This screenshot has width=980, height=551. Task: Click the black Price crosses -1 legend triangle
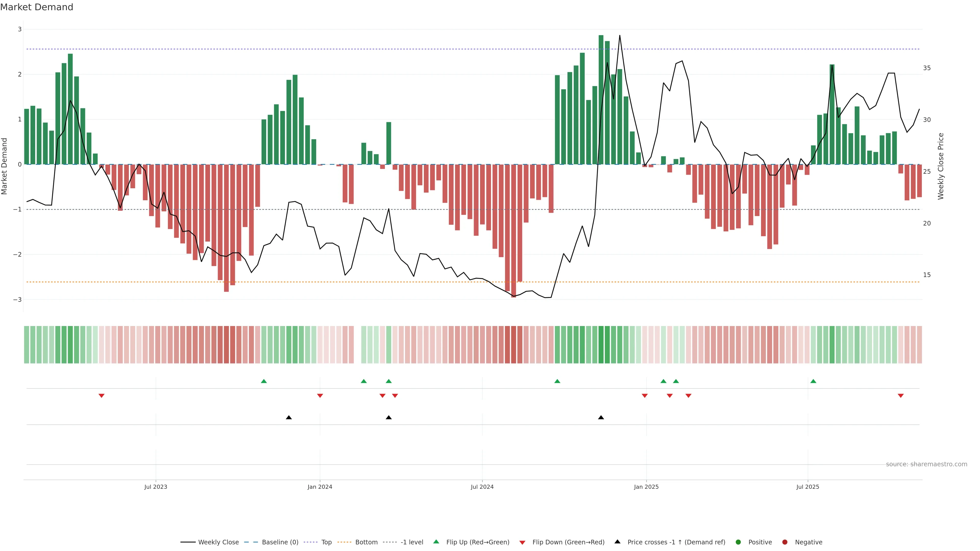(617, 542)
